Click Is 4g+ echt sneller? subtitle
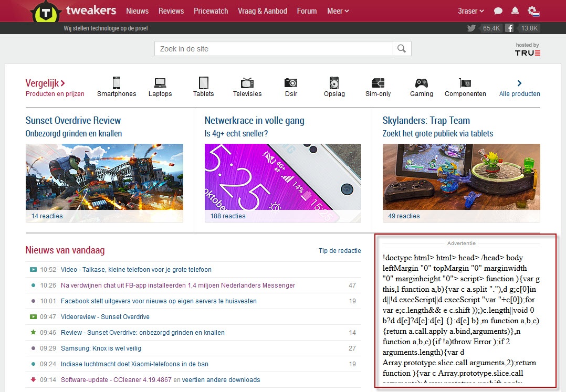The image size is (566, 392). [x=236, y=133]
